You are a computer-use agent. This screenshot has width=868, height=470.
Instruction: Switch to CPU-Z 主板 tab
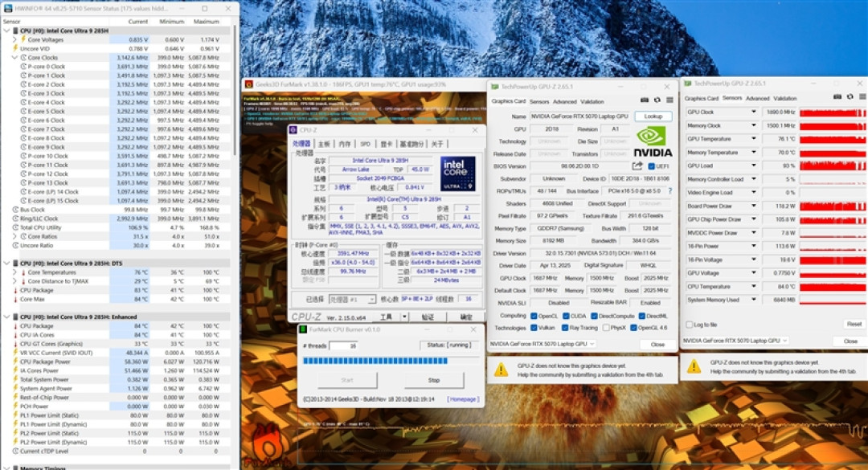coord(325,144)
